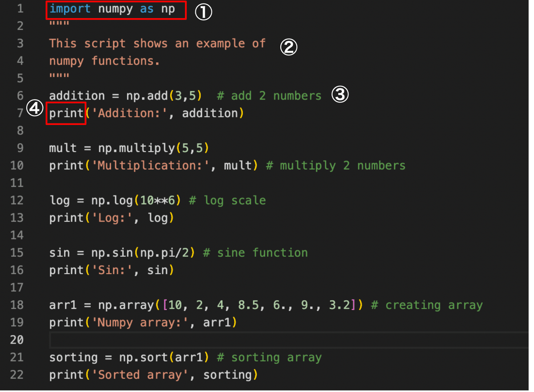Click the comment '# sorting array'
Screen dimensions: 534x392
(x=269, y=357)
